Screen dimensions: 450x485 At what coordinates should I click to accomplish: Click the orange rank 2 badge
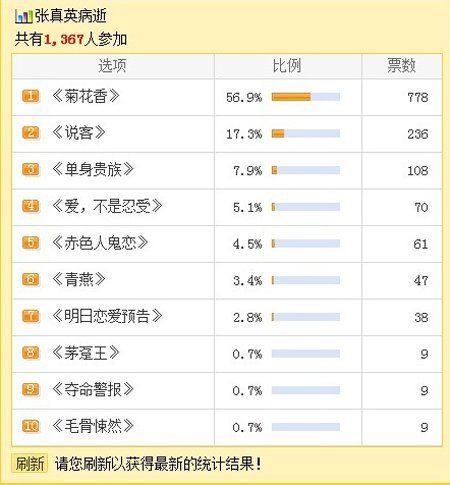(31, 133)
